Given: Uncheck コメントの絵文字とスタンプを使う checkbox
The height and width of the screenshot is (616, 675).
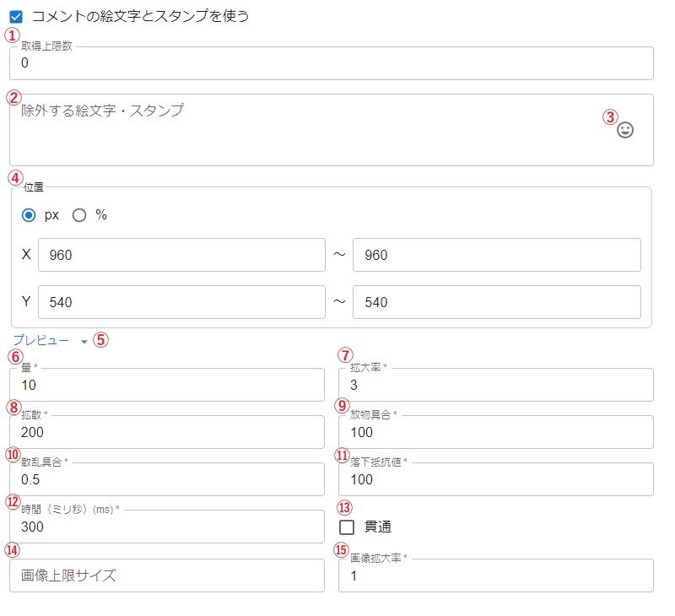Looking at the screenshot, I should [x=16, y=16].
